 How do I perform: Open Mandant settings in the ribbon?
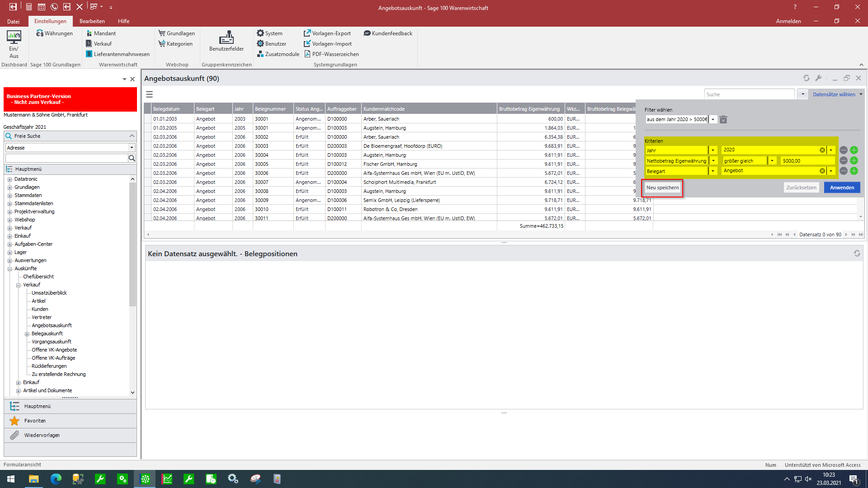(100, 33)
